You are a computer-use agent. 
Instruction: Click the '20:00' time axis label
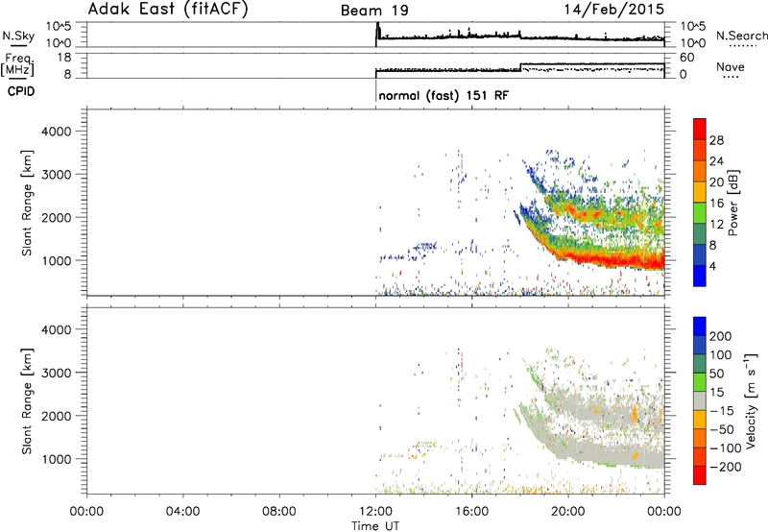pyautogui.click(x=568, y=512)
